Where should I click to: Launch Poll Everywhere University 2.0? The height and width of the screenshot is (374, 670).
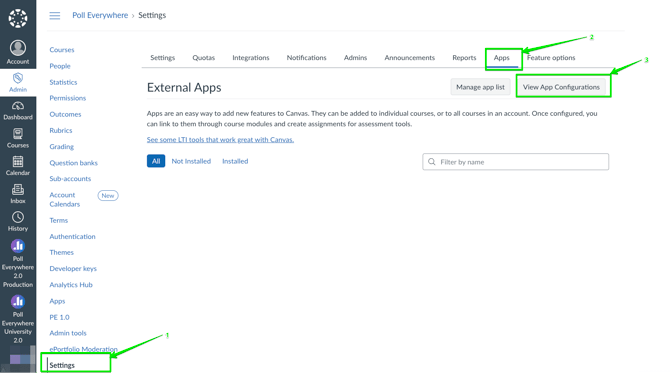18,319
